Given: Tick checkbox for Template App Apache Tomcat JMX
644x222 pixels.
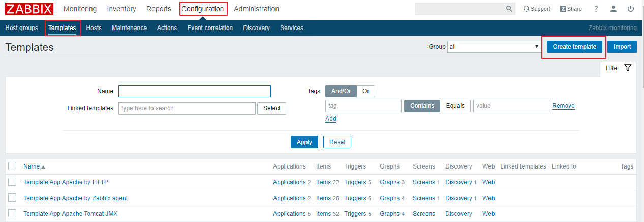Looking at the screenshot, I should pos(13,213).
